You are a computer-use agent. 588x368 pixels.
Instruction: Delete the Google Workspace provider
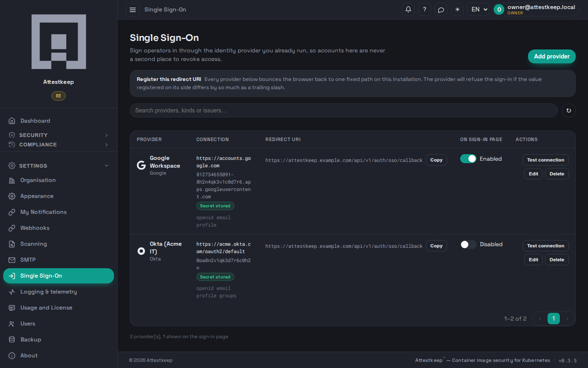click(x=557, y=174)
